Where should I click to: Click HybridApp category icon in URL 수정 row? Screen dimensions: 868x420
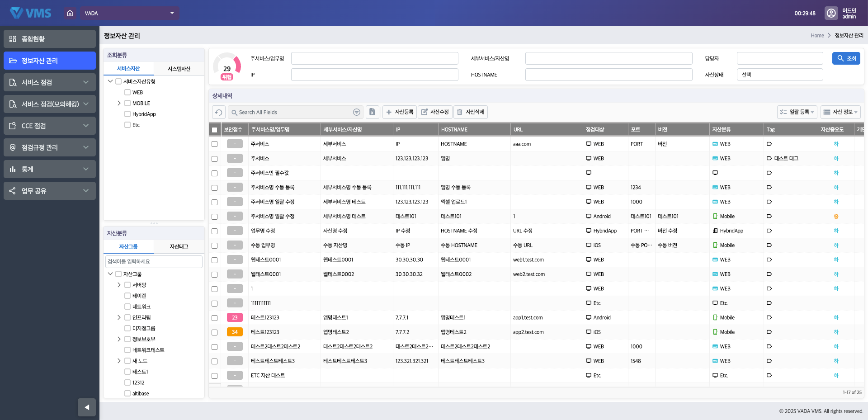[715, 231]
